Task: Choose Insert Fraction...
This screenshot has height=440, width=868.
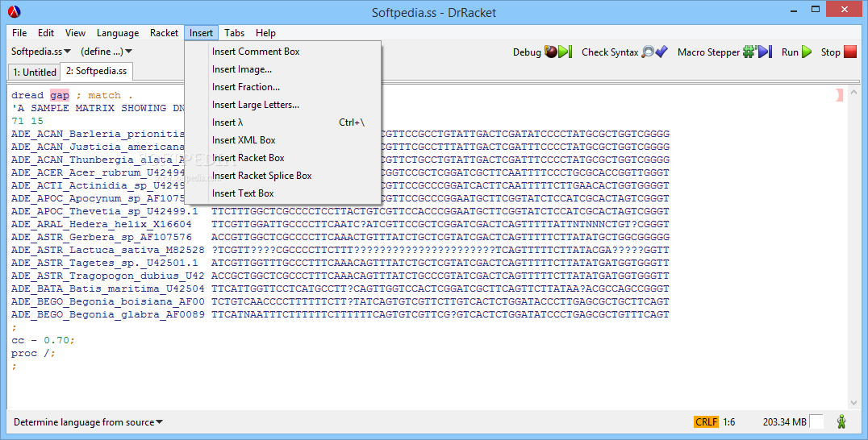Action: pos(283,87)
